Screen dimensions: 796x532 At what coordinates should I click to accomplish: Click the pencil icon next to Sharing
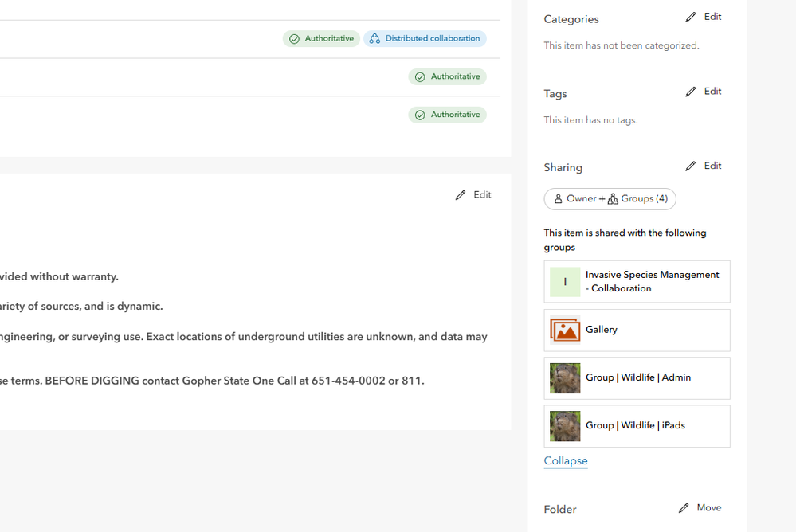point(691,166)
